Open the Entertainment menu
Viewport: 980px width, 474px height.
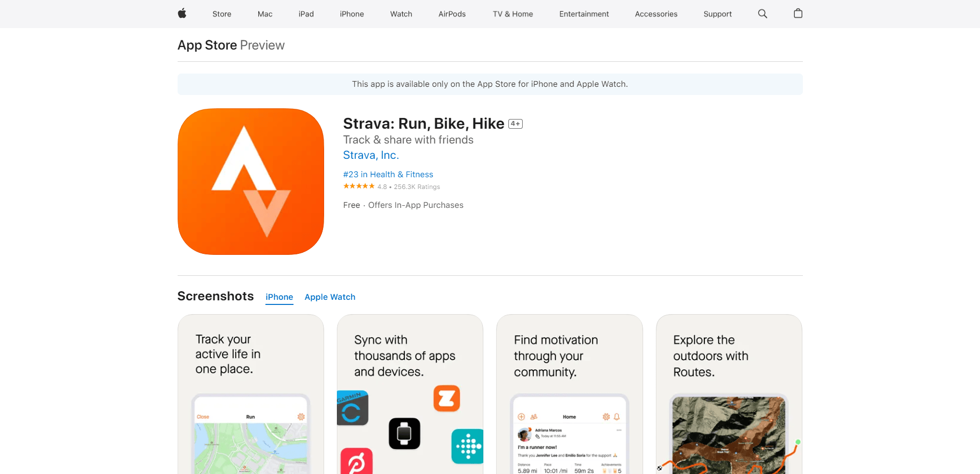point(584,14)
